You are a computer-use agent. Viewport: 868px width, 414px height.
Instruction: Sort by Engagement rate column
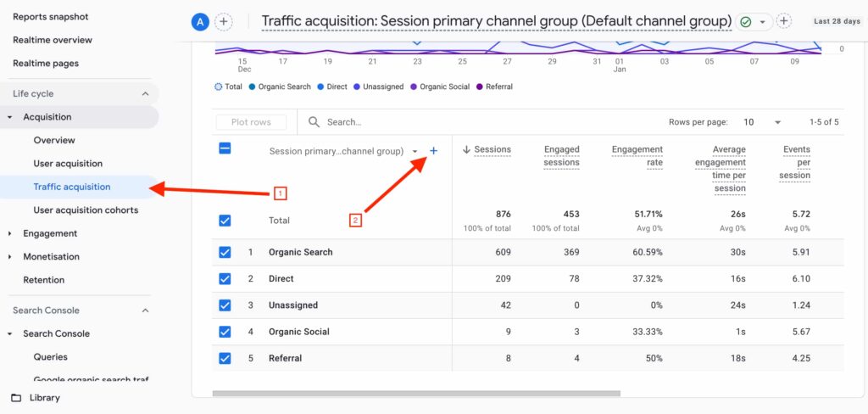coord(637,156)
